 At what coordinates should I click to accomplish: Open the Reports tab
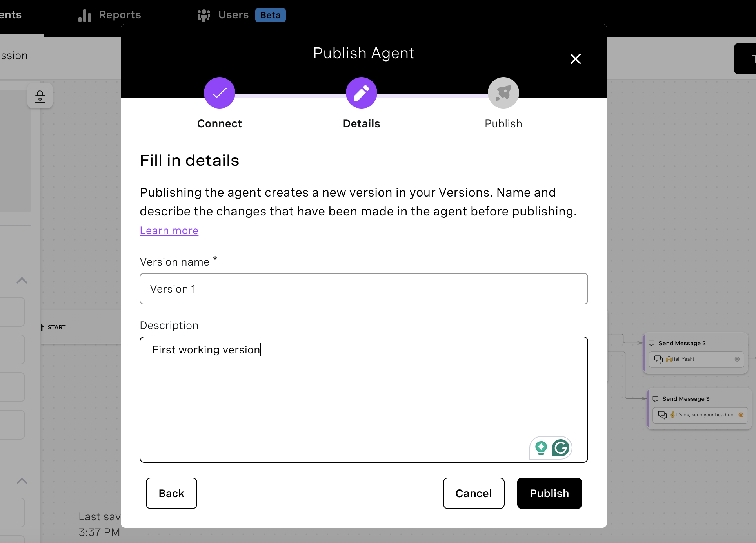(x=110, y=15)
